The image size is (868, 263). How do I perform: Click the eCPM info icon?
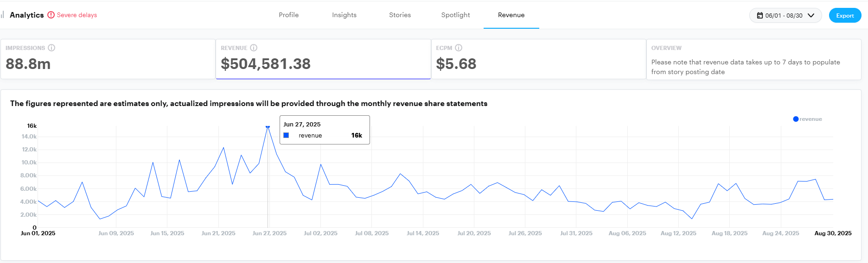459,48
